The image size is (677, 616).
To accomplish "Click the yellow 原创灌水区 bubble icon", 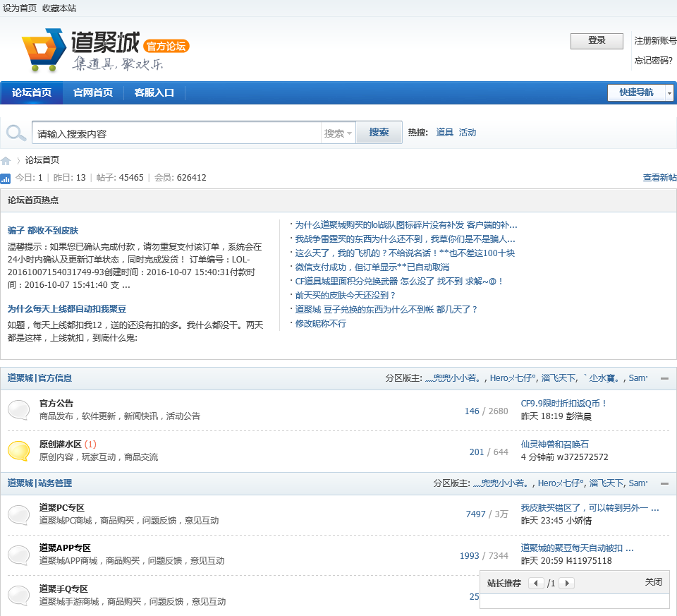I will point(19,451).
